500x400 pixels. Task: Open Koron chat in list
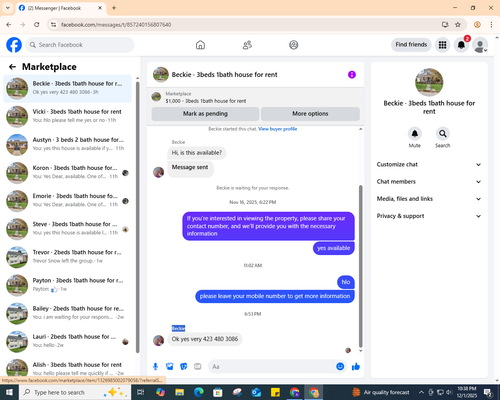coord(67,173)
